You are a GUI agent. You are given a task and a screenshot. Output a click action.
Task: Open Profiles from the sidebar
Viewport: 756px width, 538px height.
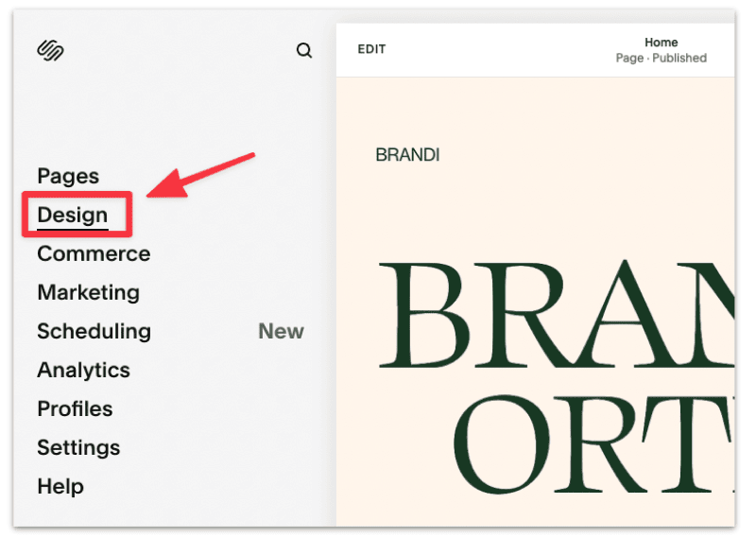point(75,408)
